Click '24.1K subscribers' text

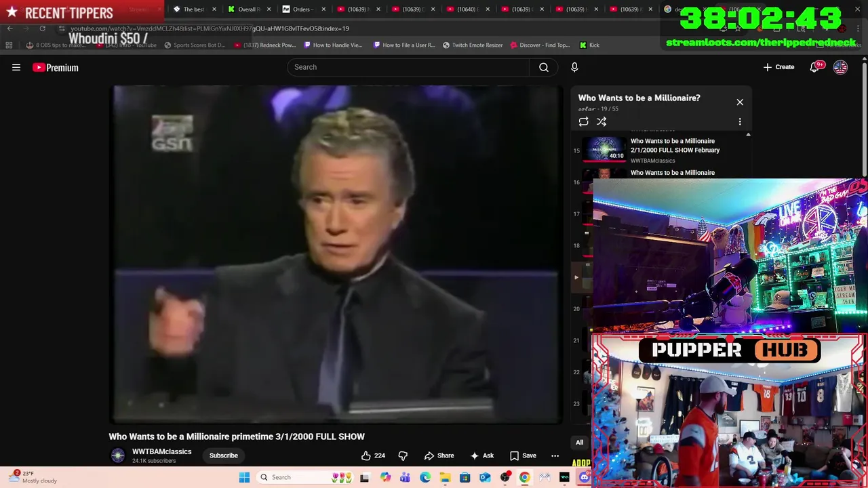(x=154, y=461)
